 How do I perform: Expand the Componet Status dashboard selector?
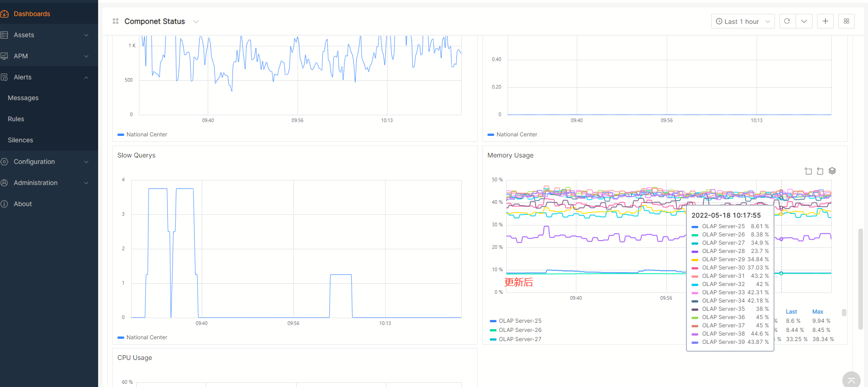coord(196,22)
